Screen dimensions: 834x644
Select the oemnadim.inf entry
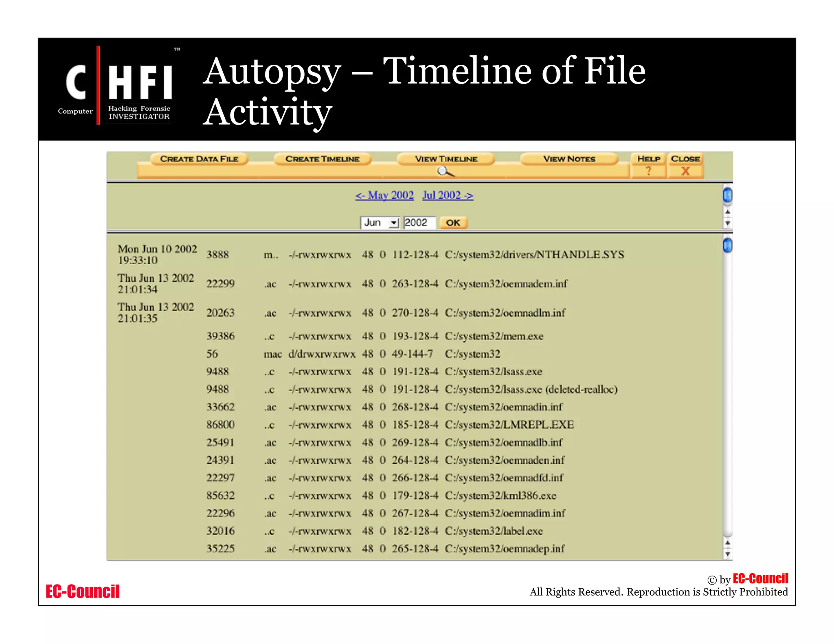tap(505, 513)
